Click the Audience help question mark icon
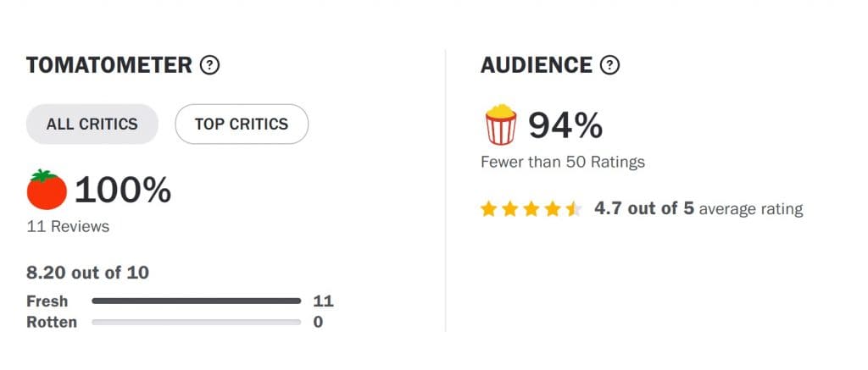The image size is (868, 370). (610, 65)
